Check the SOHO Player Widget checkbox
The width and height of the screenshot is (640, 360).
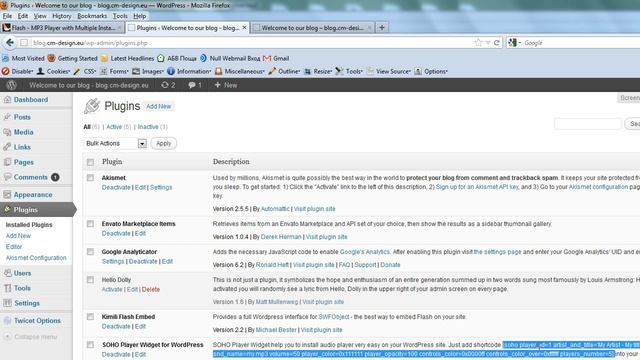(x=90, y=345)
